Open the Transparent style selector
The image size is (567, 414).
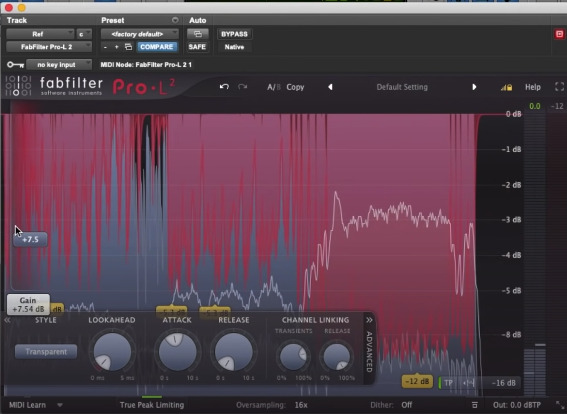tap(46, 351)
